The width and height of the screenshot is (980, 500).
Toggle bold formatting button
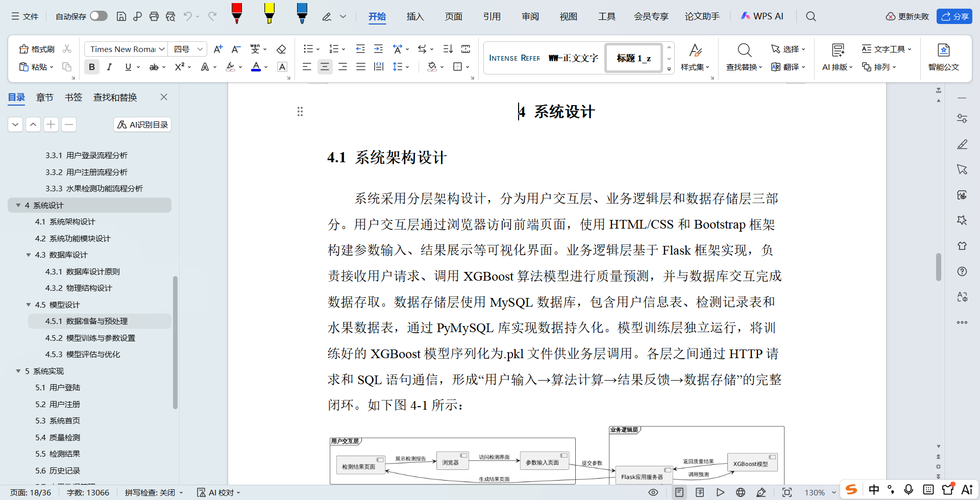[91, 67]
